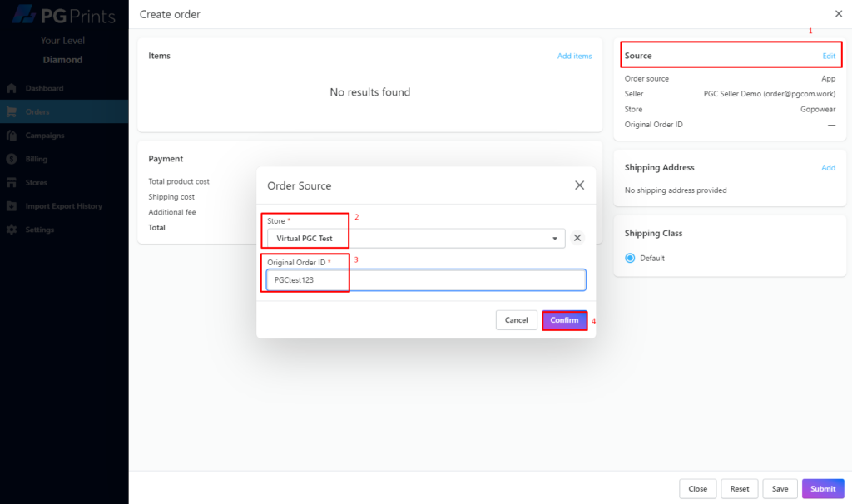Add a shipping address
Image resolution: width=852 pixels, height=504 pixels.
tap(829, 167)
